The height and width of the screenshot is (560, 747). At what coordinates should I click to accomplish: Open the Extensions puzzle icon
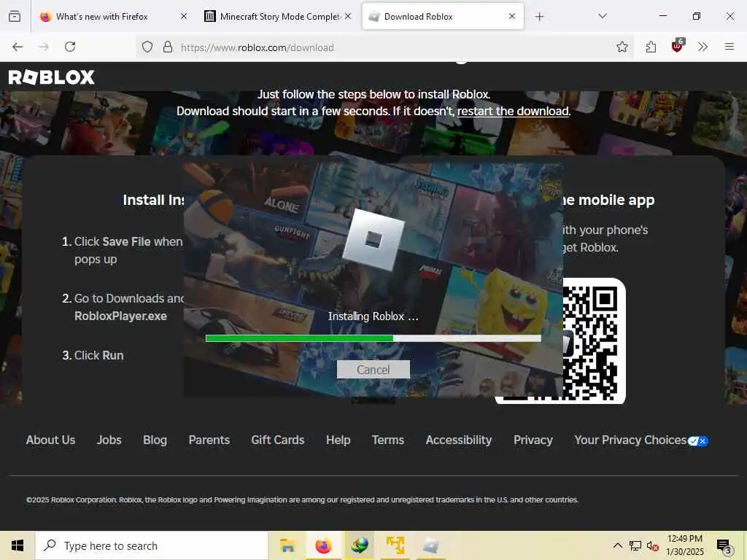651,47
